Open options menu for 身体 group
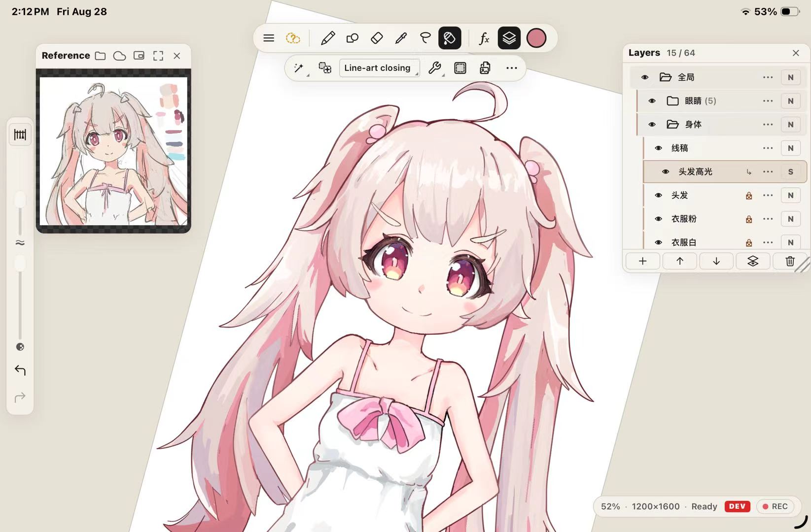Viewport: 811px width, 532px height. point(768,125)
